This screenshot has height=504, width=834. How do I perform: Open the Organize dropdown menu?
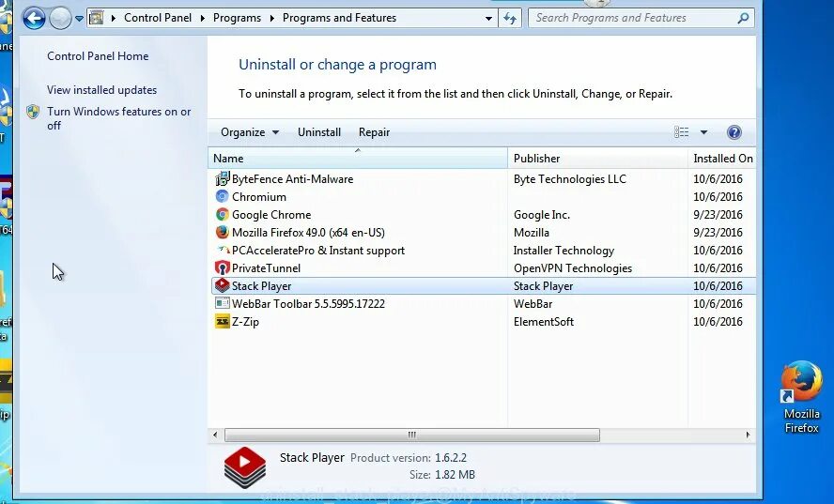250,132
